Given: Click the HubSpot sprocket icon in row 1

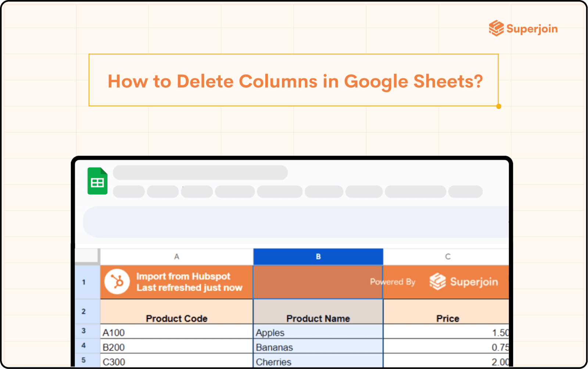Looking at the screenshot, I should 117,282.
